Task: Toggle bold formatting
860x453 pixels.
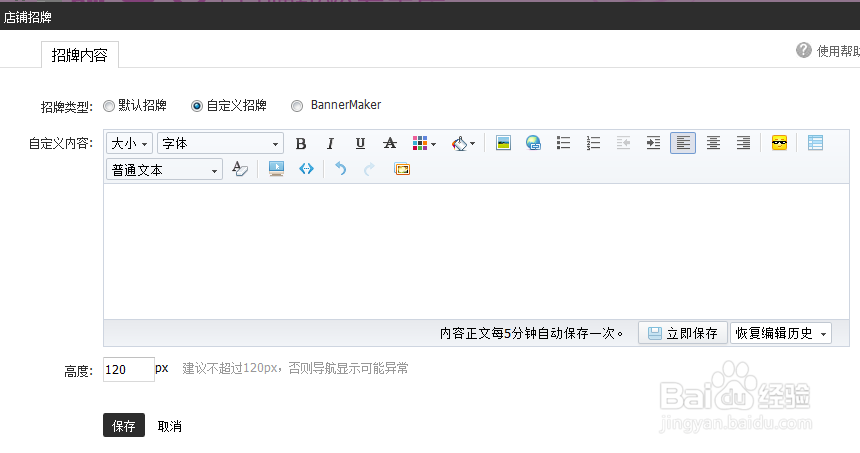Action: click(301, 144)
